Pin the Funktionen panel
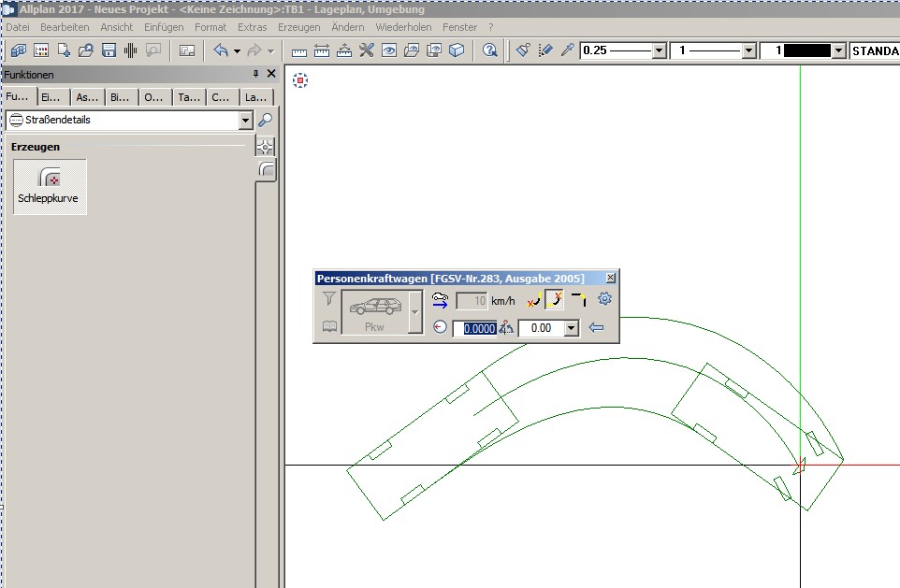The image size is (900, 588). [x=255, y=74]
